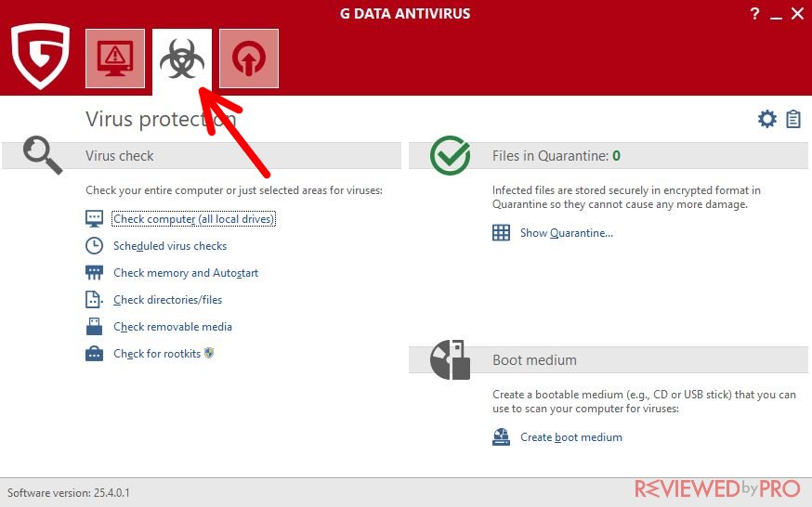Start Check removable media
Screen dimensions: 812x507
click(173, 327)
